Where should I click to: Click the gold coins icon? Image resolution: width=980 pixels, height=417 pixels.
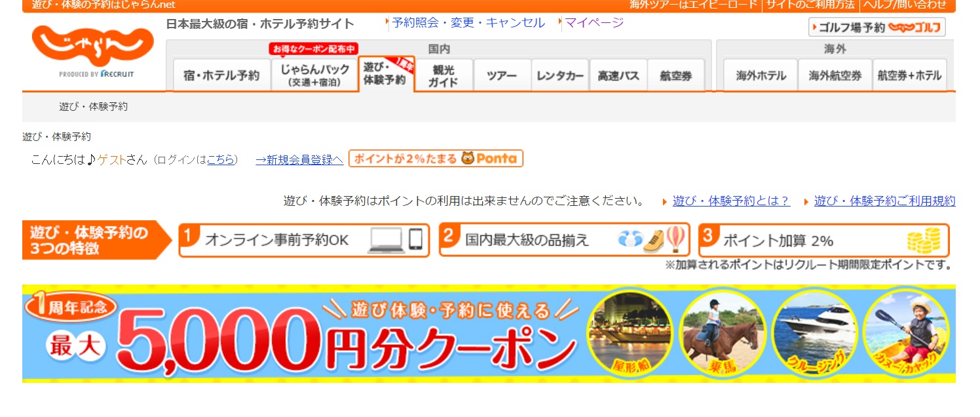(924, 240)
